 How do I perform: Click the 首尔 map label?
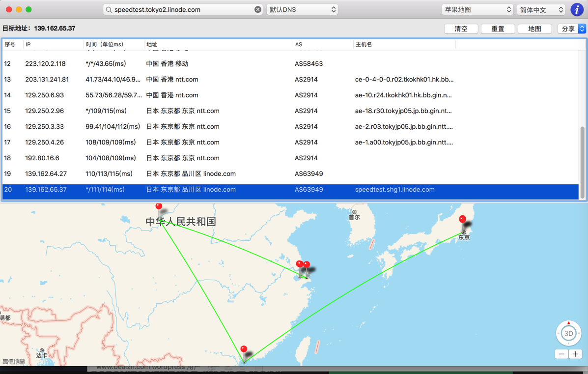354,217
